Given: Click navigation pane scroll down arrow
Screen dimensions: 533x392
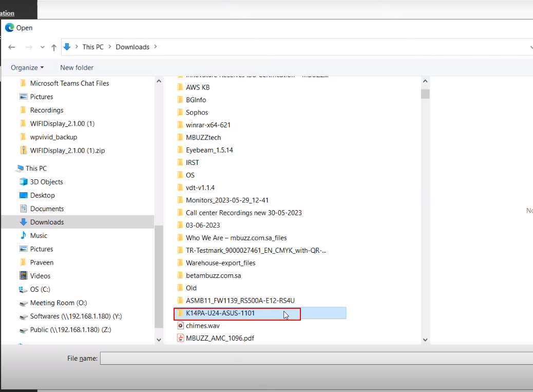Looking at the screenshot, I should (159, 340).
